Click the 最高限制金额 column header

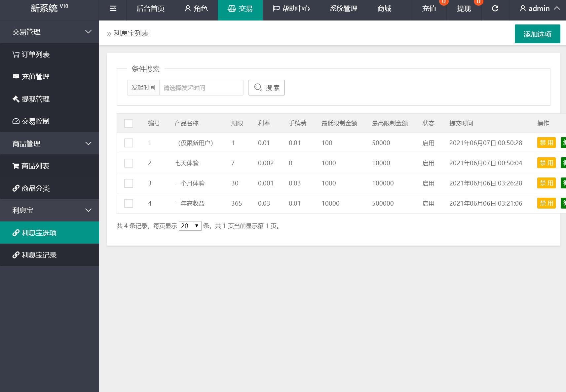[390, 123]
